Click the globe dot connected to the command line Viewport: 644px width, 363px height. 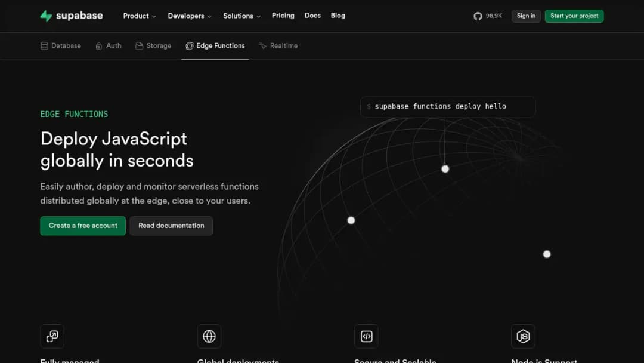coord(445,169)
